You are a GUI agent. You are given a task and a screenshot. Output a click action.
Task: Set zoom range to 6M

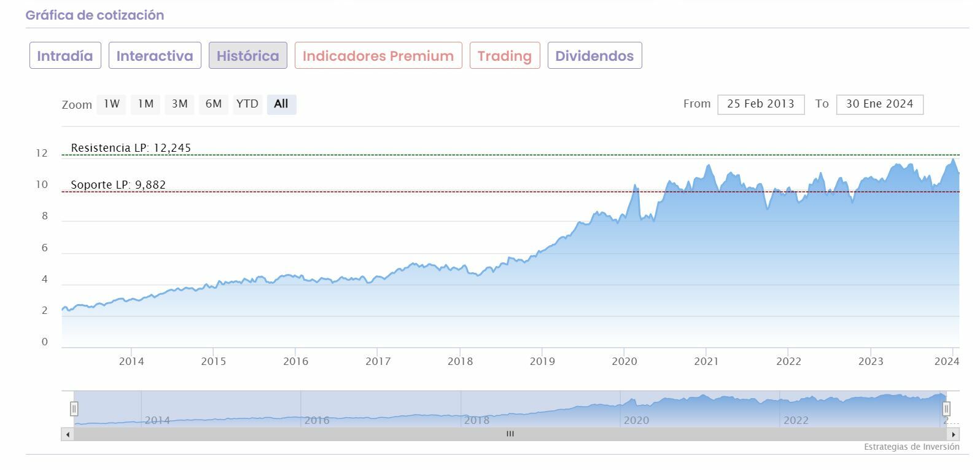(213, 104)
